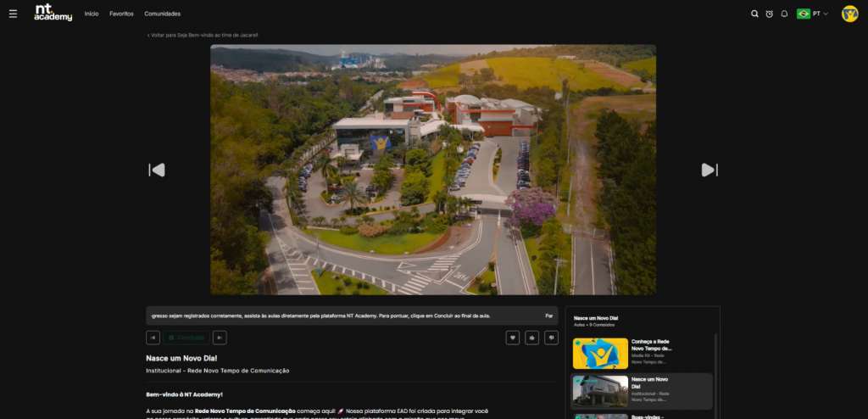Click the 'Nasce um Novo Dia!' lesson heading

181,358
